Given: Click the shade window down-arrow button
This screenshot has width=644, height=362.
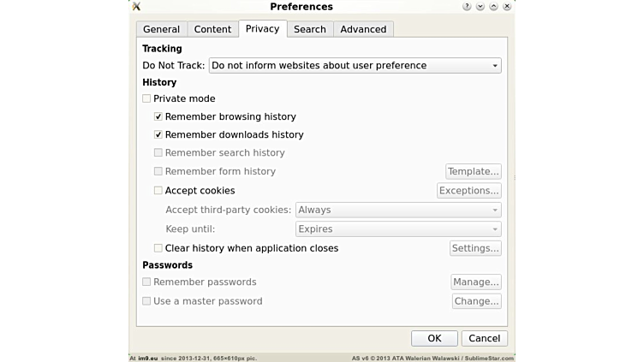Looking at the screenshot, I should [480, 7].
